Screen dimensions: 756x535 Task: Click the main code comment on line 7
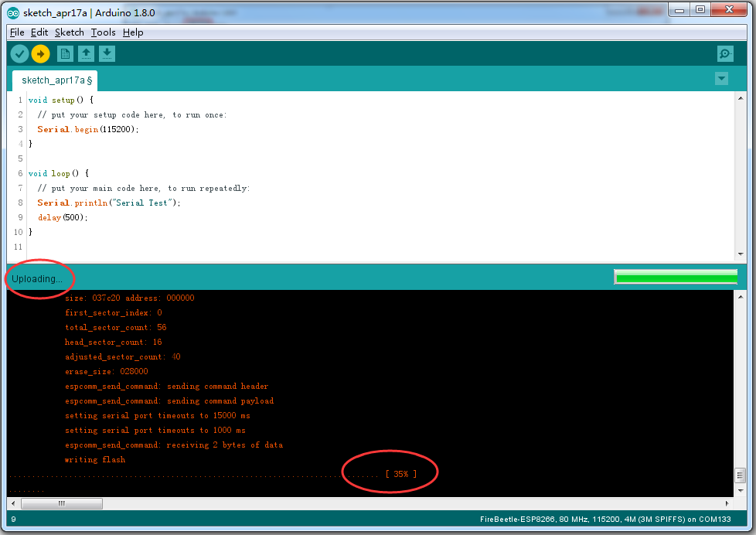click(143, 188)
